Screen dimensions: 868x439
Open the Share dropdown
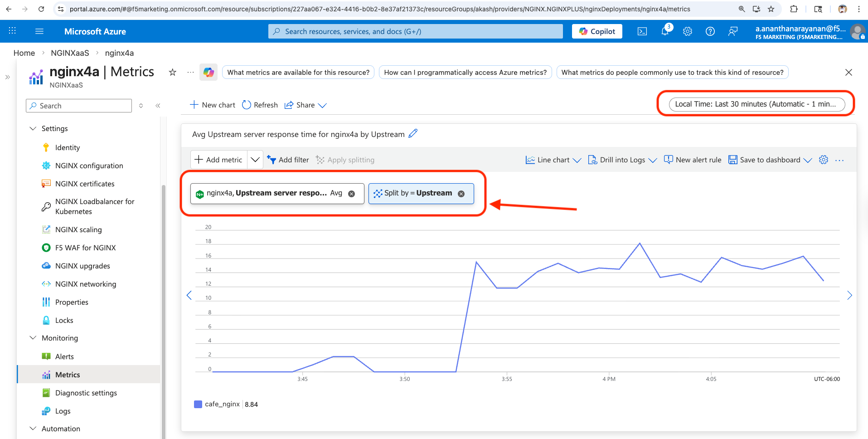pyautogui.click(x=305, y=105)
